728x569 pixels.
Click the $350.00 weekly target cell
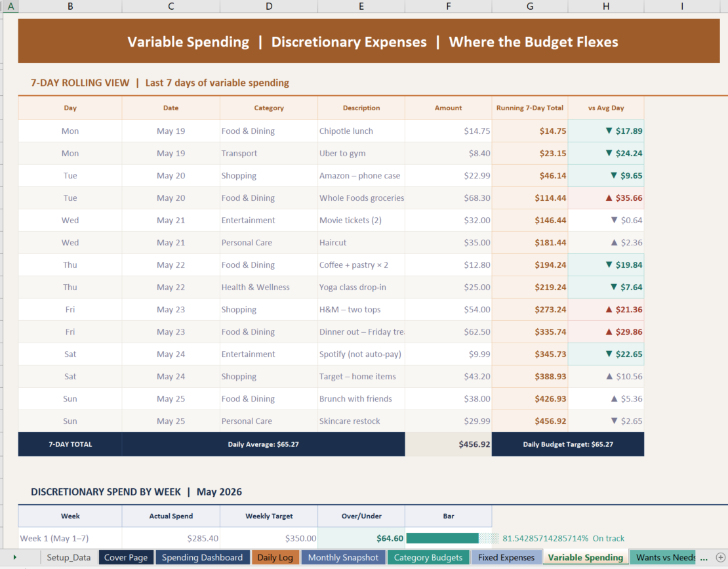(269, 538)
